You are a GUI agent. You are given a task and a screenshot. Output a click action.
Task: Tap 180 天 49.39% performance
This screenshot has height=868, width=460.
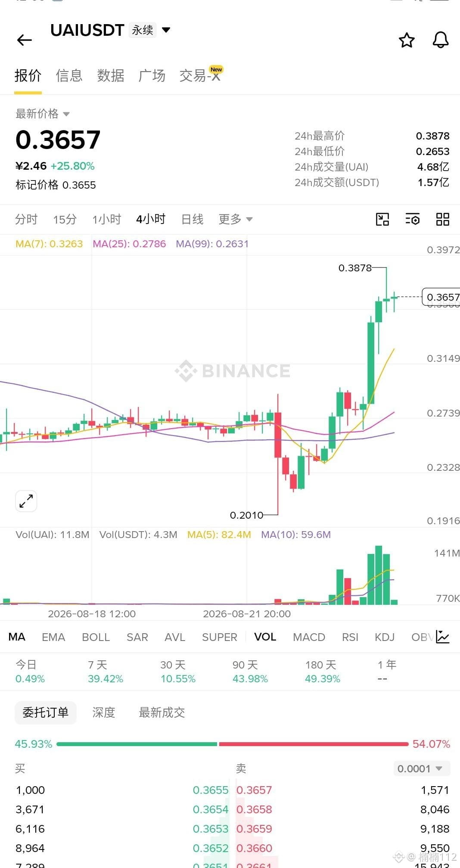click(323, 672)
